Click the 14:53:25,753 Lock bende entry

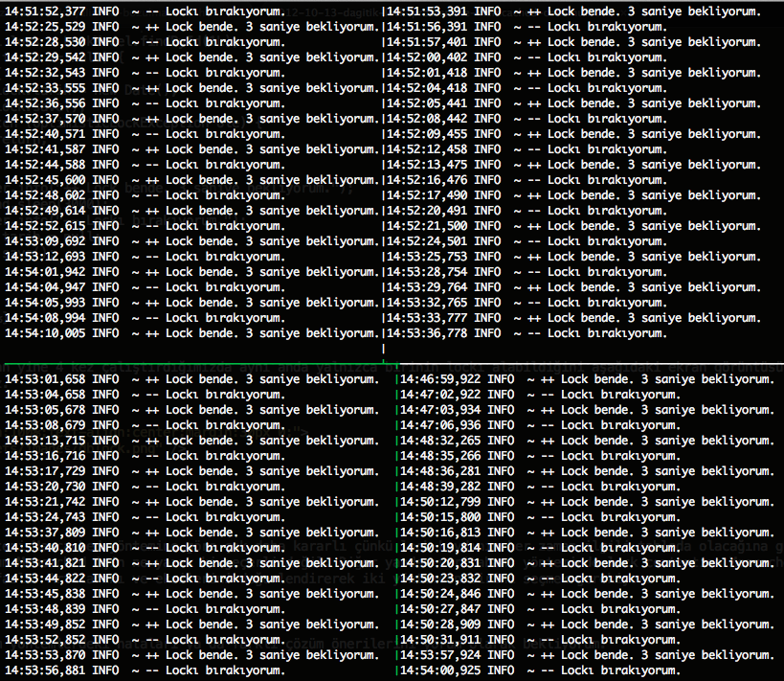(x=574, y=257)
